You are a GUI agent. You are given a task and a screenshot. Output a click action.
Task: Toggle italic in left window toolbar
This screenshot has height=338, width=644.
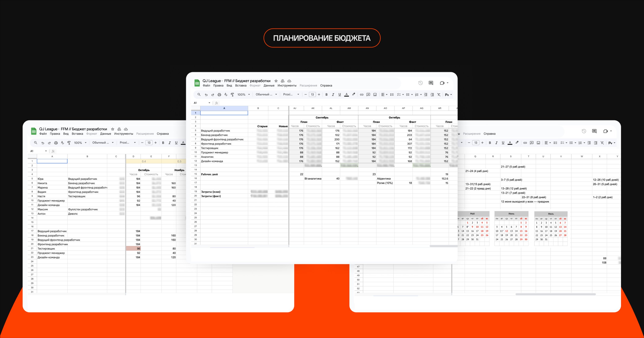[x=170, y=143]
